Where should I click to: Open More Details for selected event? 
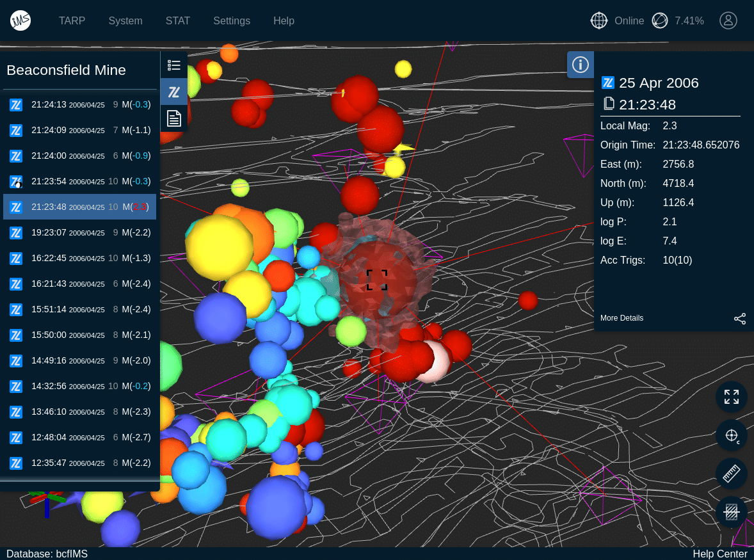pos(622,318)
